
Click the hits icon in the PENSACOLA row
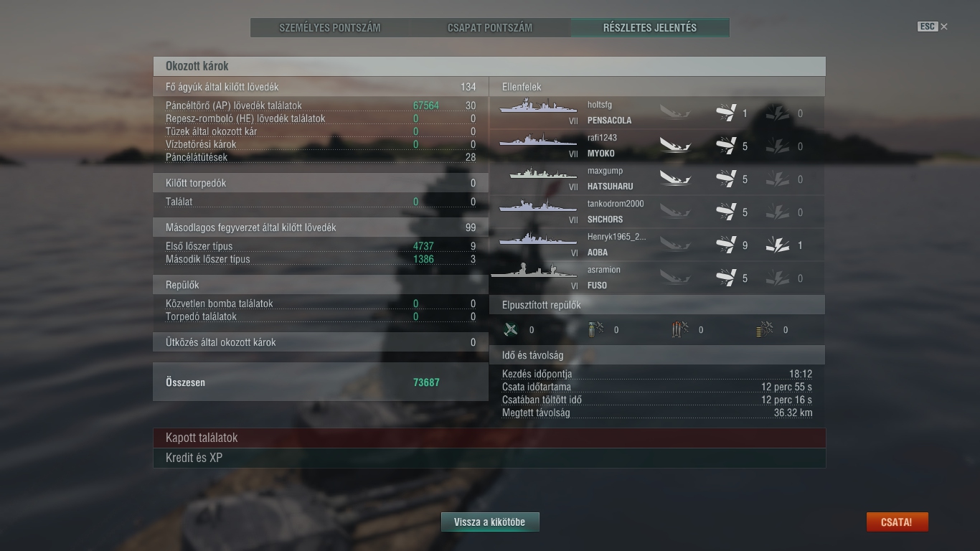click(x=726, y=113)
